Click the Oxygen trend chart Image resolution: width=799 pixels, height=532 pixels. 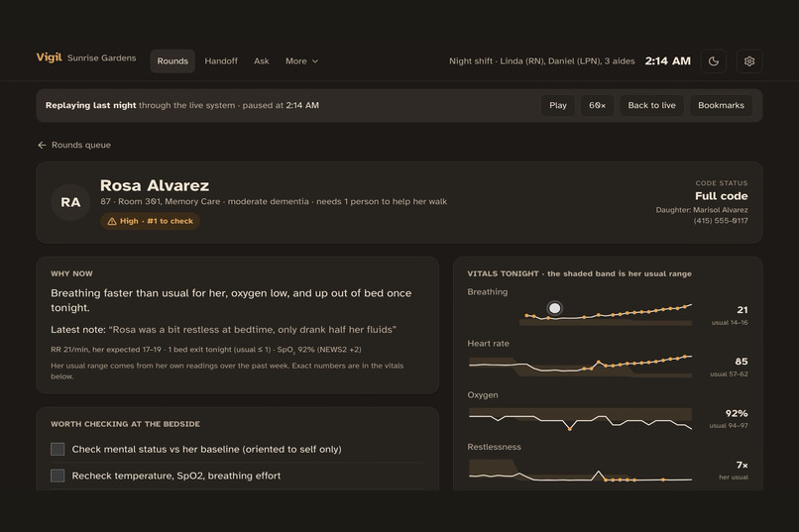(x=580, y=418)
